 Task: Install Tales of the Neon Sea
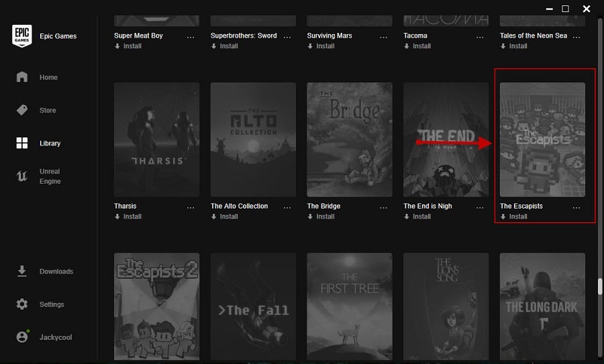pos(514,46)
